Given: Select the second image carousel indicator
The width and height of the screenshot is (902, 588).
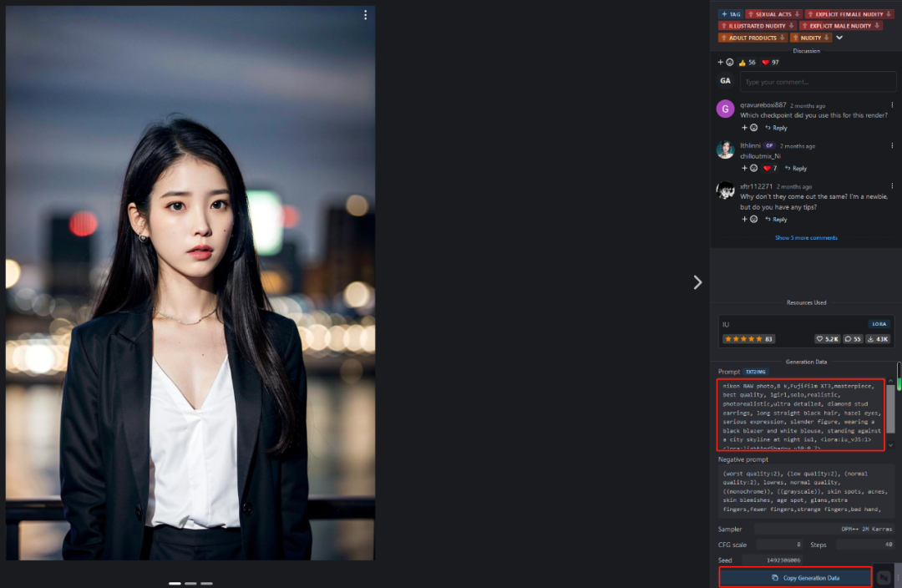Looking at the screenshot, I should (190, 583).
